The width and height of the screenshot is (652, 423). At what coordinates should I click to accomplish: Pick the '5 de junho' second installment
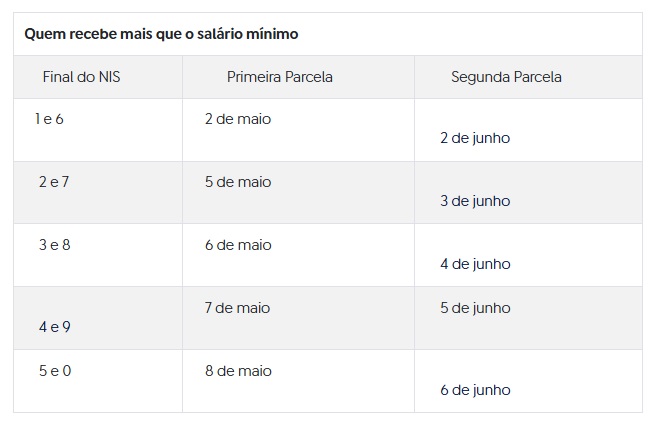pyautogui.click(x=475, y=308)
